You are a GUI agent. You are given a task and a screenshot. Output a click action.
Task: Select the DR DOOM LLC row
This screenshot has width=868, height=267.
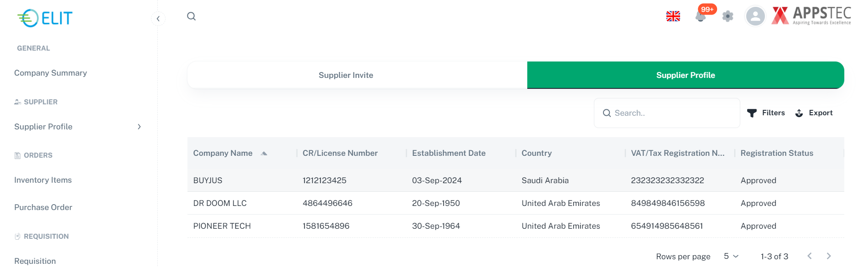[220, 203]
